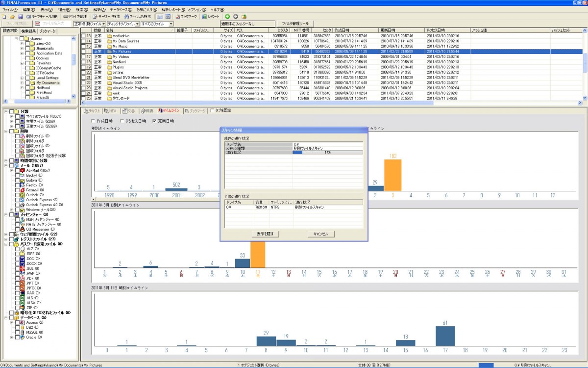The width and height of the screenshot is (588, 368).
Task: Enable the 作成日時 checkbox
Action: 94,121
